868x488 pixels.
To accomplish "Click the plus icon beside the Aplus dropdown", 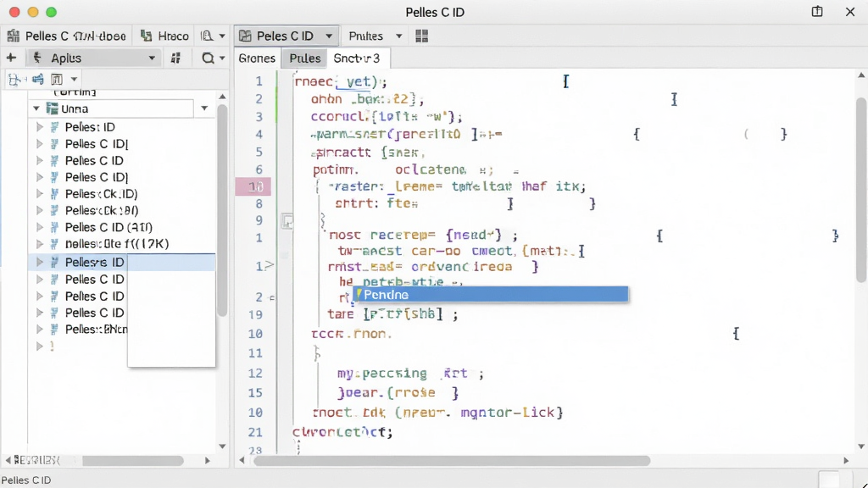I will click(x=11, y=58).
